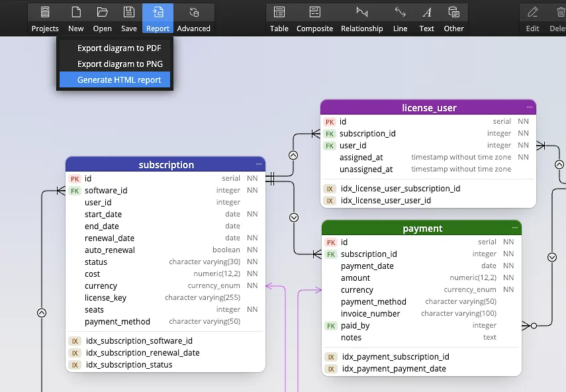This screenshot has height=392, width=566.
Task: Choose Generate HTML report
Action: [115, 79]
